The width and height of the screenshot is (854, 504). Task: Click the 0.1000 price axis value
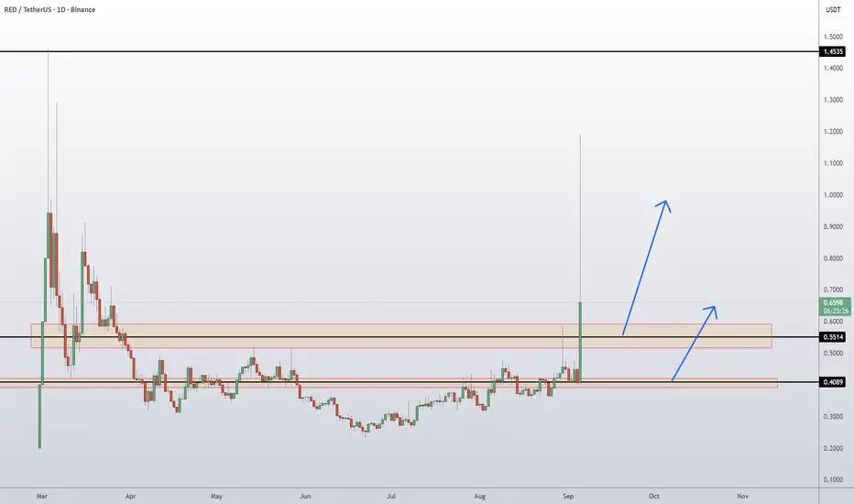click(x=833, y=480)
